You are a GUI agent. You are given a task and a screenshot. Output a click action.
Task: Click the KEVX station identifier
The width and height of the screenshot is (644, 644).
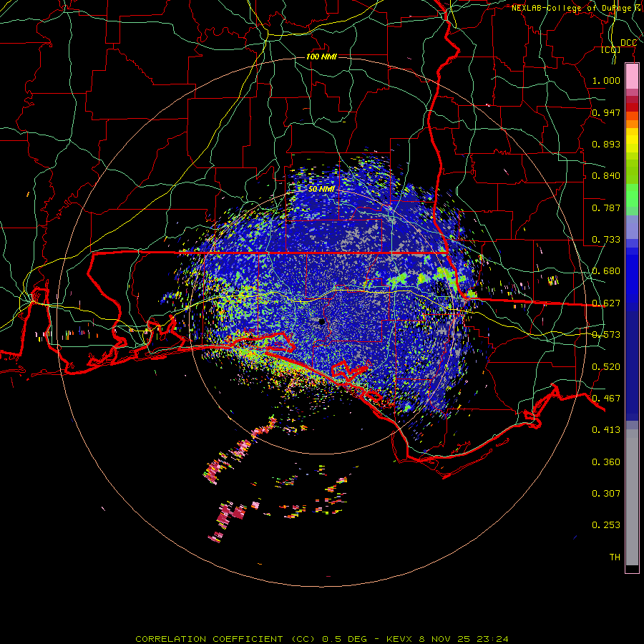click(x=399, y=639)
